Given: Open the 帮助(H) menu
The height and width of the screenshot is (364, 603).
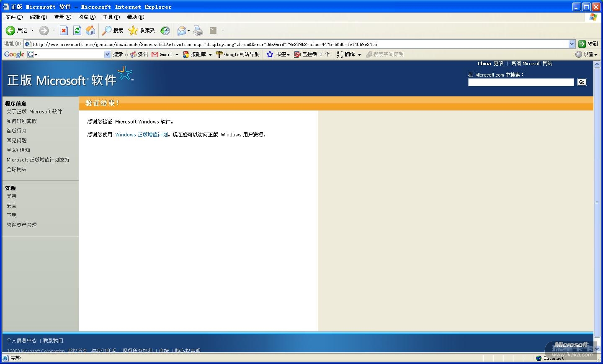Looking at the screenshot, I should point(135,17).
